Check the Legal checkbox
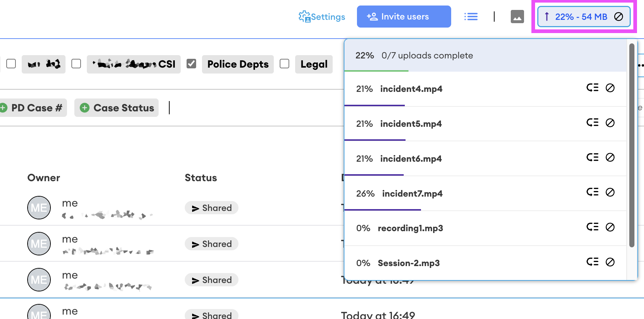 284,64
